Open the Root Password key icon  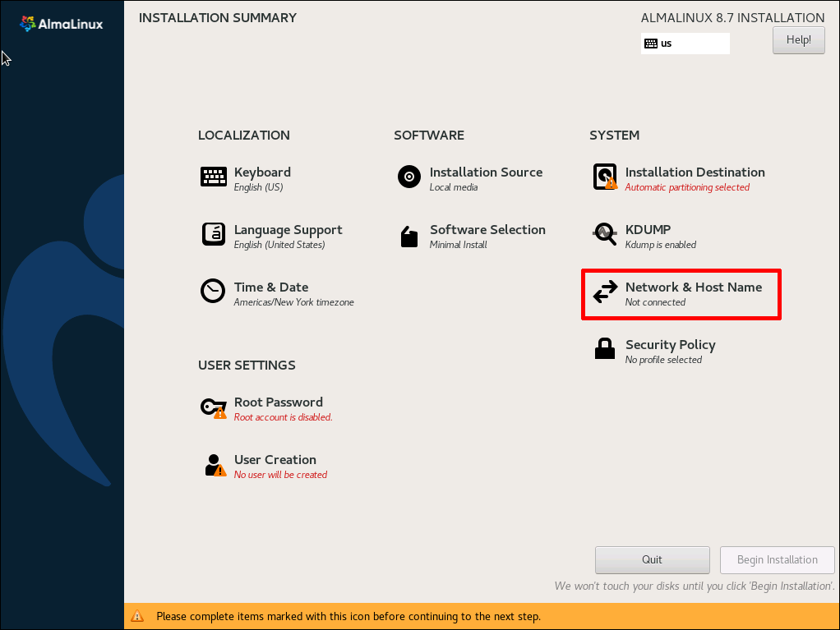(x=213, y=408)
